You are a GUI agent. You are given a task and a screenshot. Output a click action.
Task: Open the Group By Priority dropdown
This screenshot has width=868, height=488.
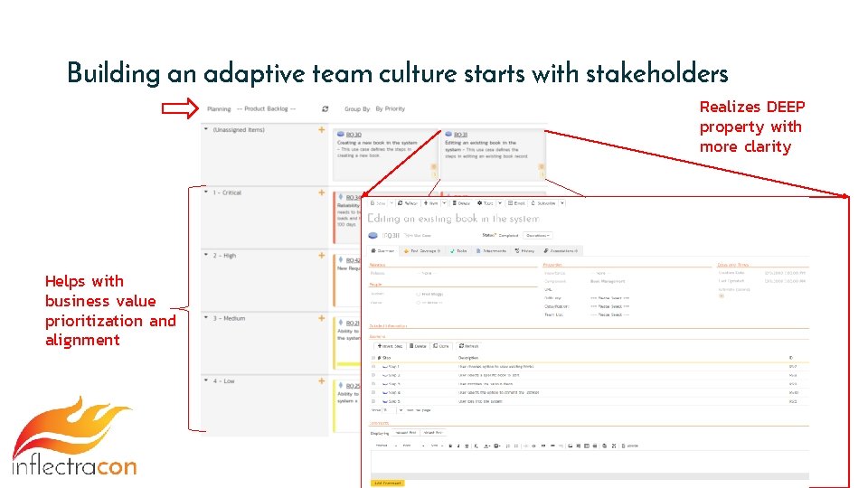391,109
